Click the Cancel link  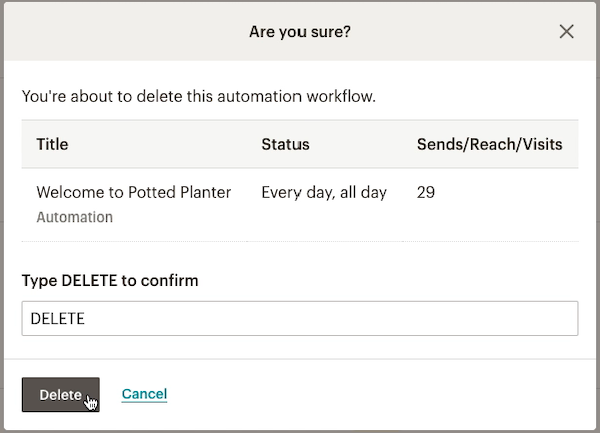click(144, 394)
